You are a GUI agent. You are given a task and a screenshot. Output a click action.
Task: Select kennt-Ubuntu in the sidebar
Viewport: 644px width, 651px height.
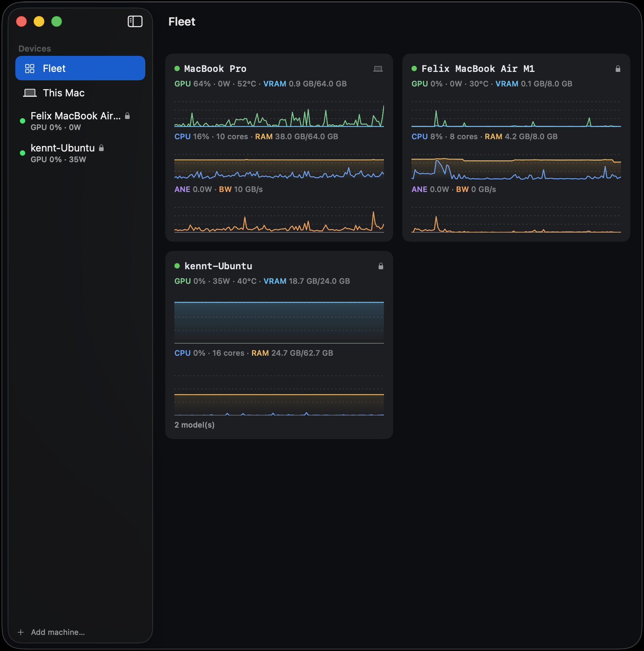[80, 153]
